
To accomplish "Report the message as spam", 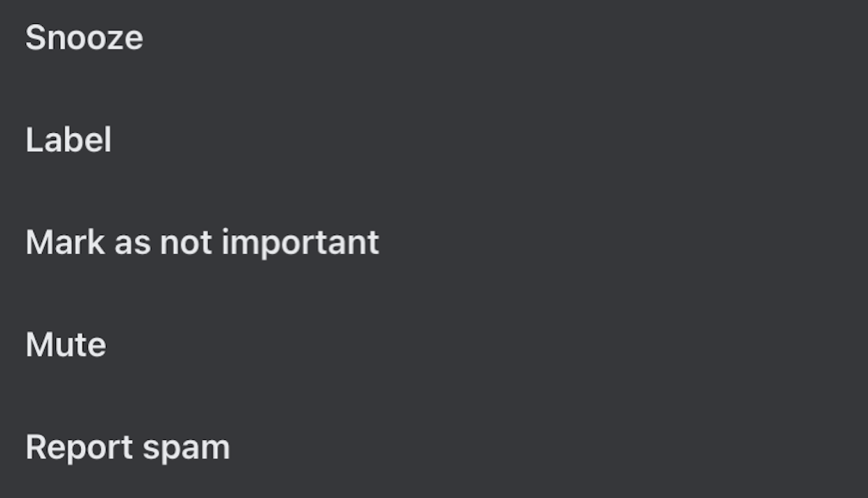I will [x=128, y=447].
